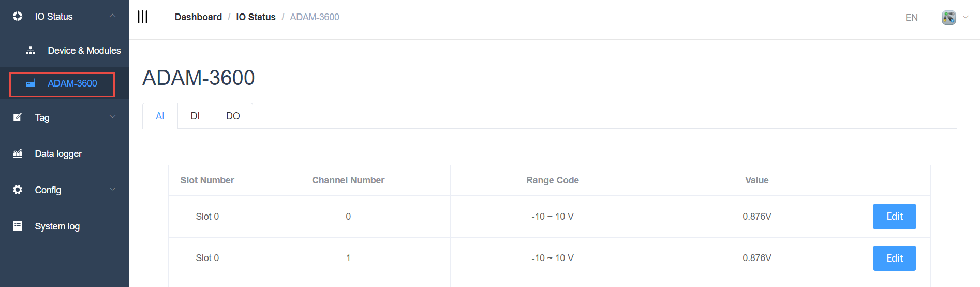
Task: Open the user avatar menu
Action: coord(948,17)
